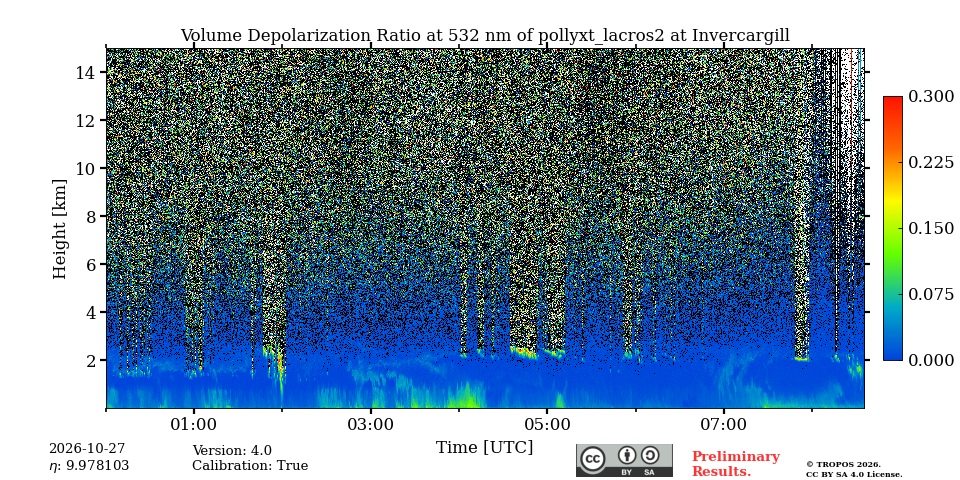Click the colorbar label 0.300
Screen dimensions: 960x480
(931, 96)
